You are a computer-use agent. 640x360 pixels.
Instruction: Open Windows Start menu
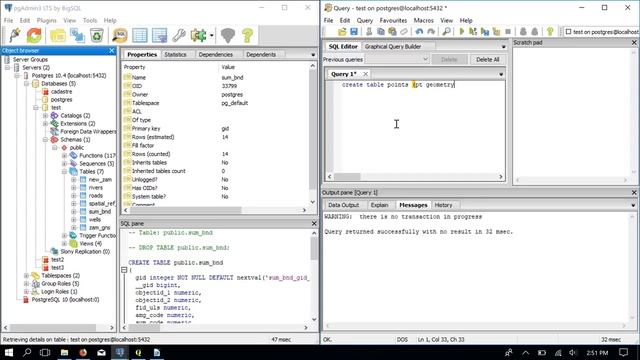coord(8,353)
